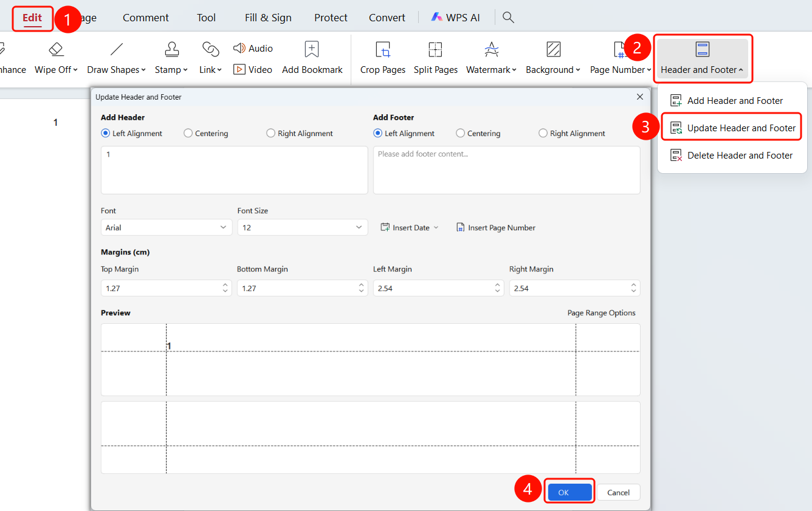Choose the Draw Shapes tool
The width and height of the screenshot is (812, 511).
tap(116, 58)
